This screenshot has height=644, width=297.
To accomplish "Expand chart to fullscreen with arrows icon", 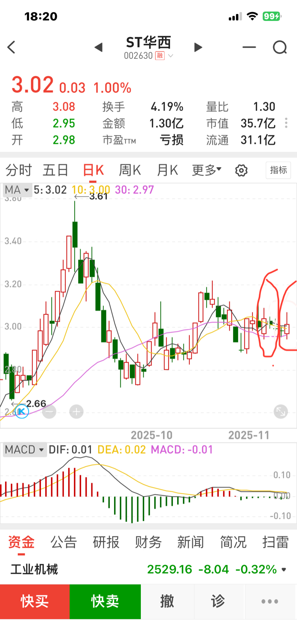I will click(281, 412).
